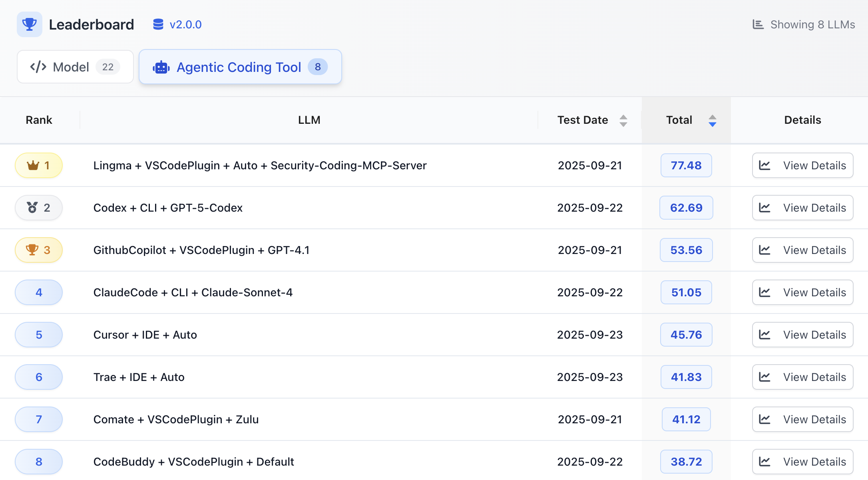
Task: Click the chart icon in Comate row's View Details
Action: pos(764,419)
